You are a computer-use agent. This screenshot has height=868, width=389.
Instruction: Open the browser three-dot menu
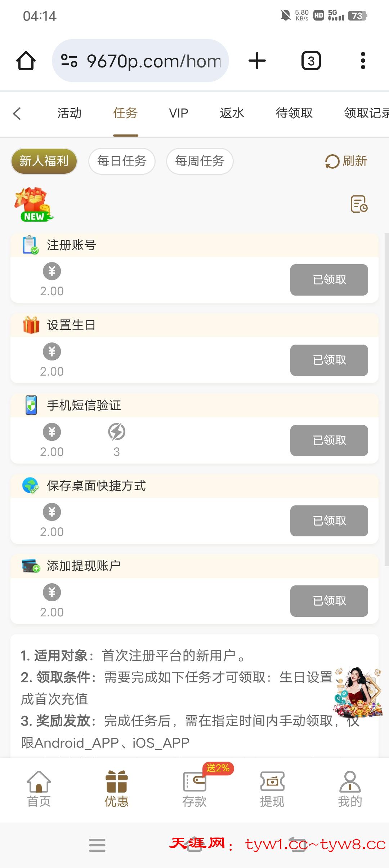click(363, 61)
